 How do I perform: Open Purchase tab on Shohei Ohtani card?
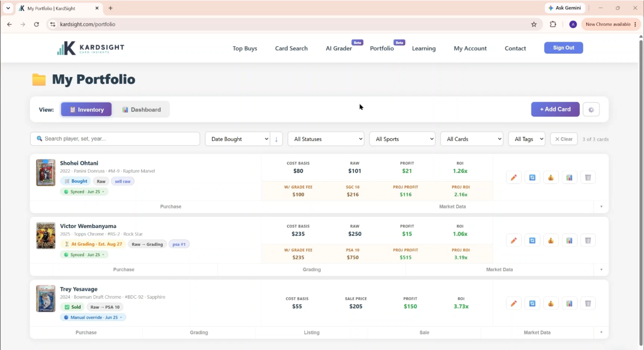[171, 207]
